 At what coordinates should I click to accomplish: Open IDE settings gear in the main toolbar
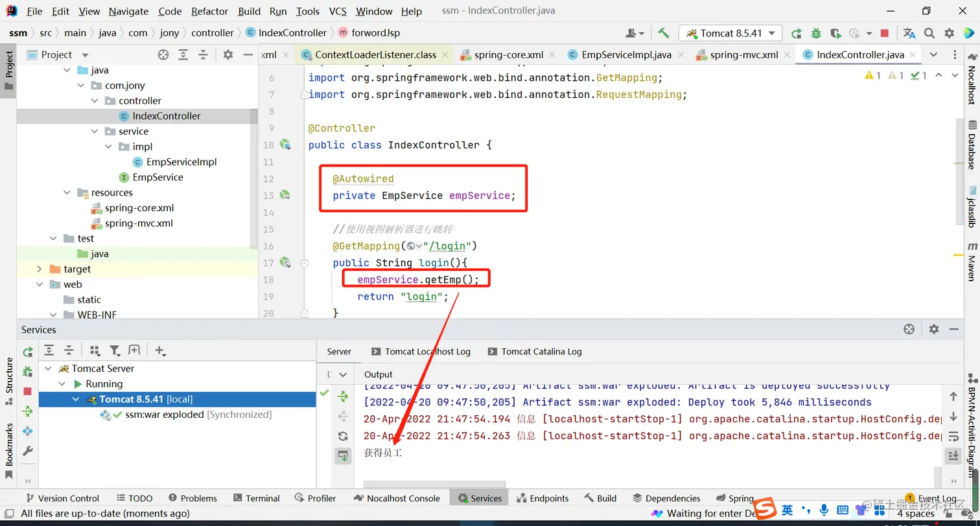tap(950, 33)
